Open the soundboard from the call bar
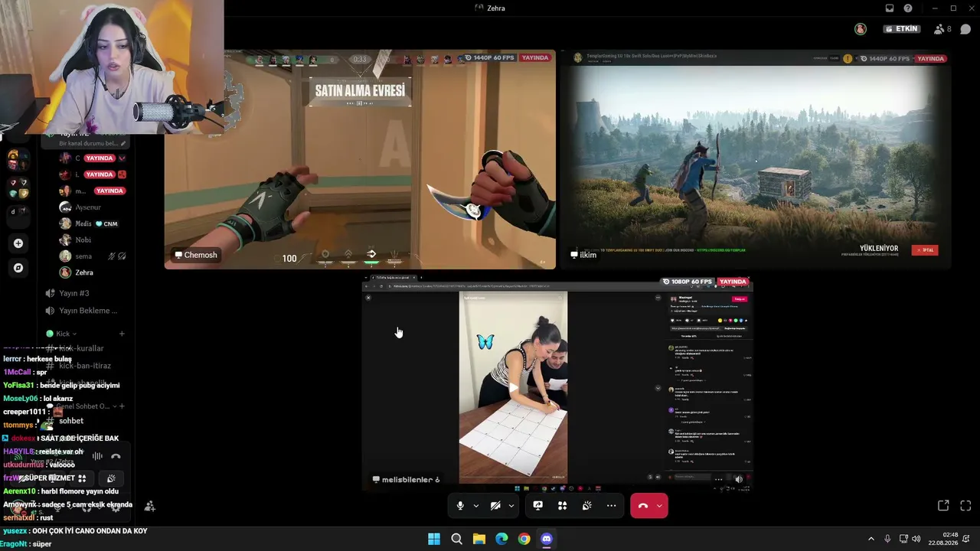The image size is (980, 551). point(586,506)
